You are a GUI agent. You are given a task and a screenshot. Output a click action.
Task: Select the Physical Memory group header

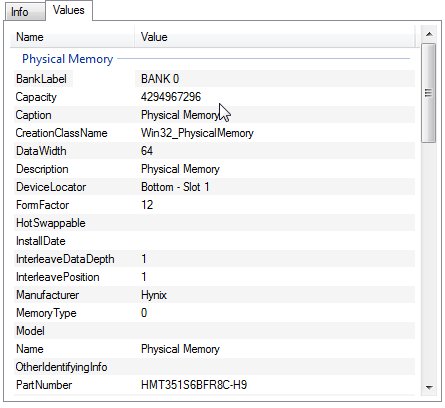(x=68, y=59)
